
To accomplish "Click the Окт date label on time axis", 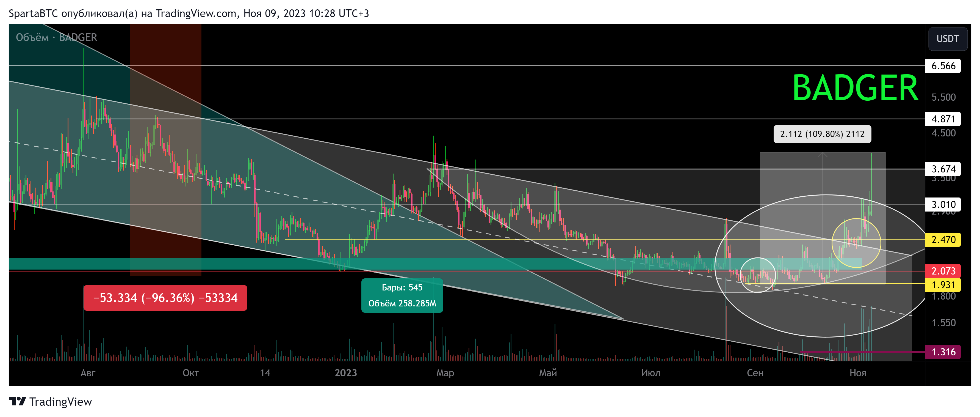I will [191, 373].
